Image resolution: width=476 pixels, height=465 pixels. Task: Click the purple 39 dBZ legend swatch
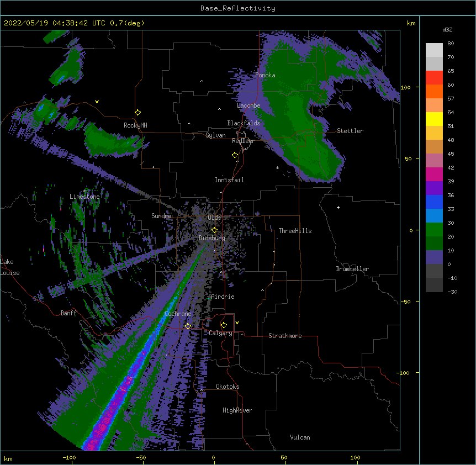click(434, 188)
